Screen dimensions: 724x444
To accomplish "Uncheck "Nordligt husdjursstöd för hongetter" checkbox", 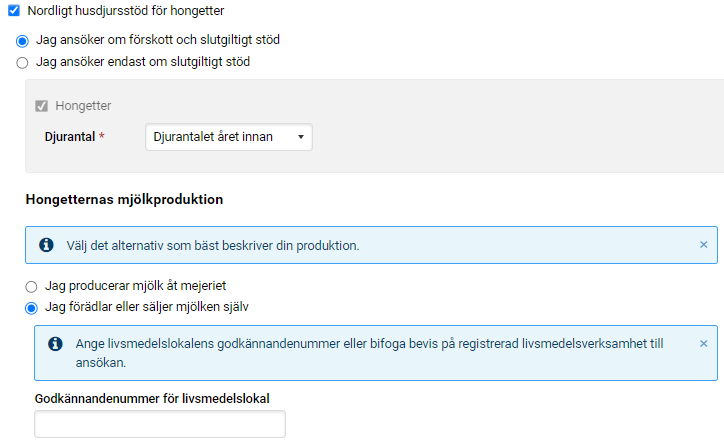I will tap(14, 11).
